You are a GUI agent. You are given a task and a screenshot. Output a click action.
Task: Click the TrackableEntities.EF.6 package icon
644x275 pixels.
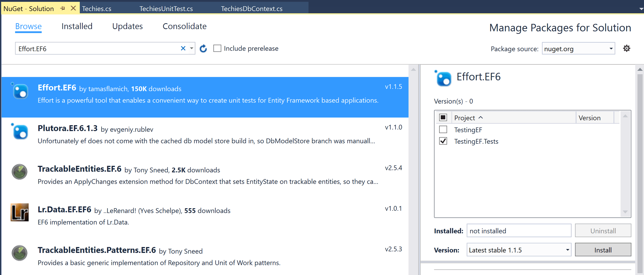point(20,172)
